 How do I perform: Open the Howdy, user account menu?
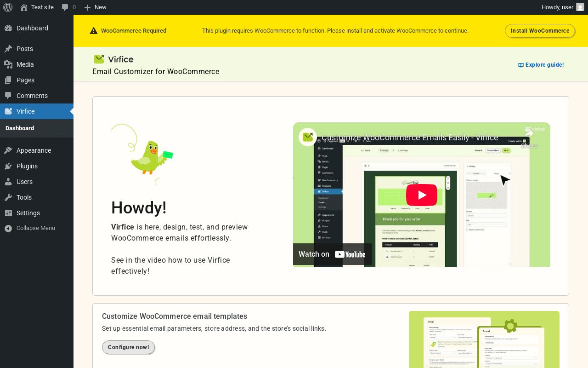point(563,7)
